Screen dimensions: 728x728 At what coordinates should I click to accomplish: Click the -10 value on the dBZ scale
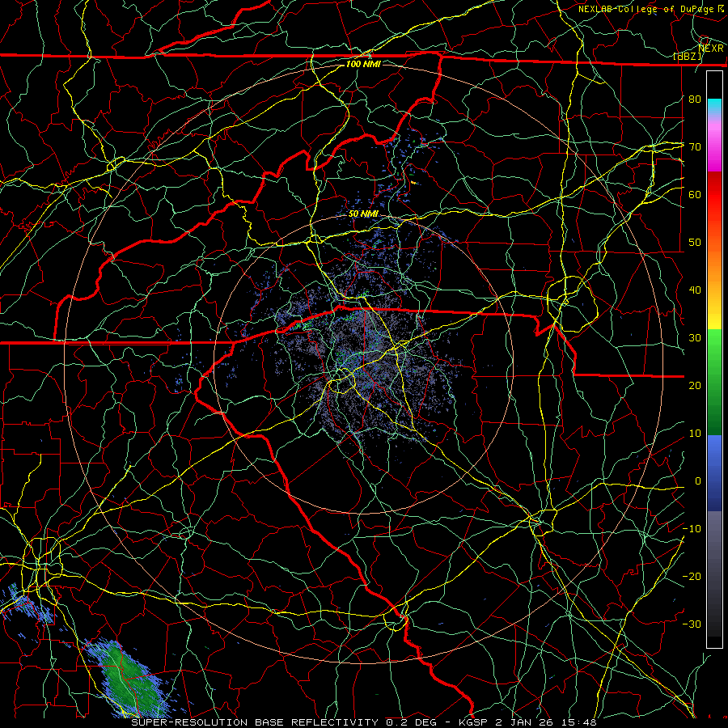[x=692, y=528]
